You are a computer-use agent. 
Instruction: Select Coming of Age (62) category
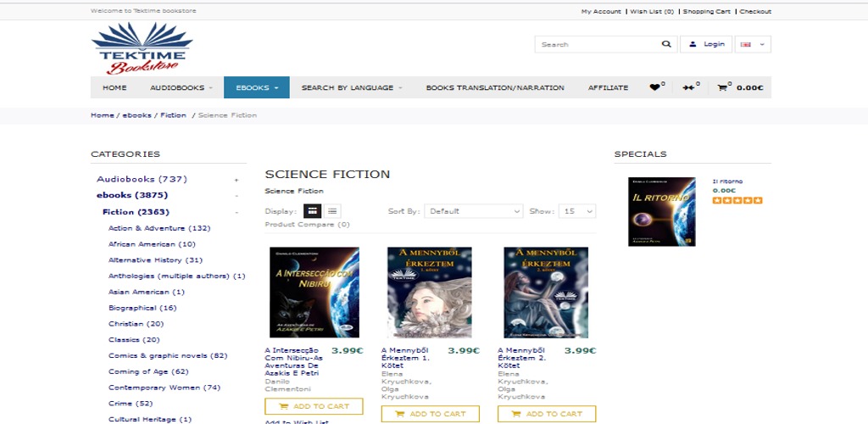click(148, 371)
